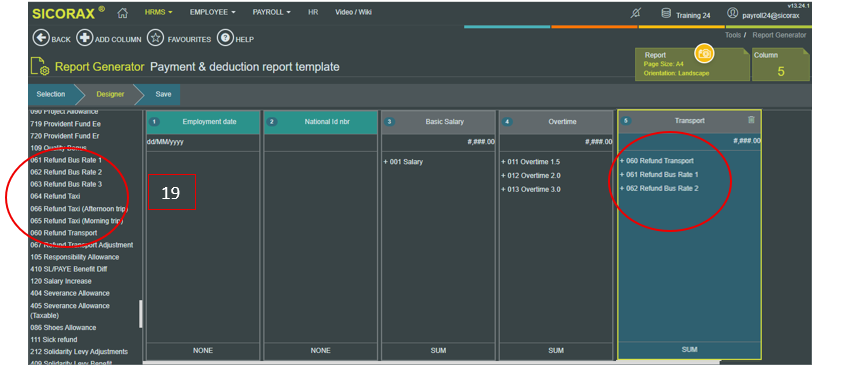
Task: Select the Overtime column header
Action: click(556, 122)
